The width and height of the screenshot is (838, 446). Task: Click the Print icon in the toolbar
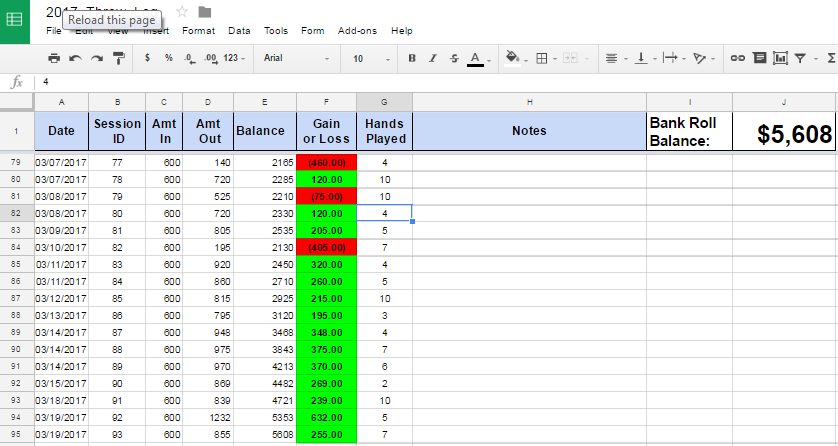pos(54,58)
